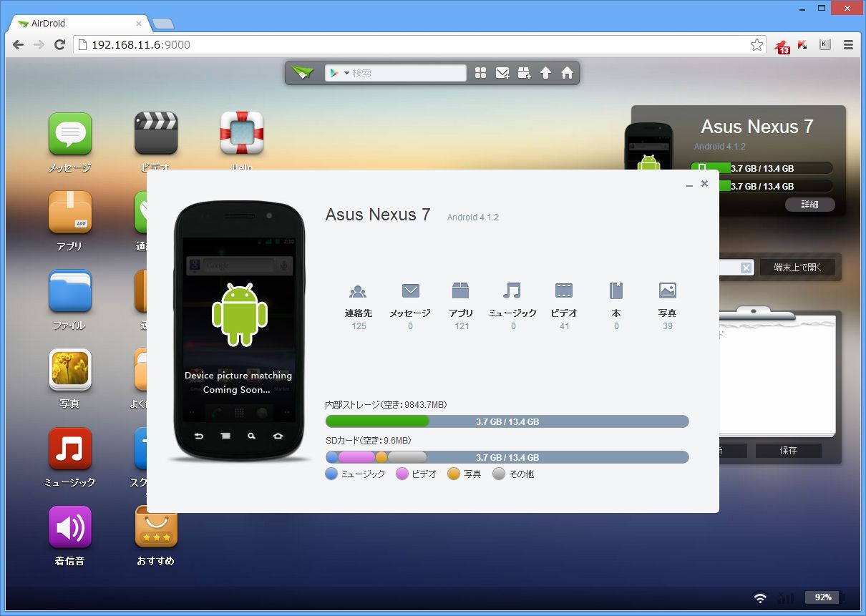The width and height of the screenshot is (866, 616).
Task: Open the おすすめ shopping bag icon
Action: (x=156, y=527)
